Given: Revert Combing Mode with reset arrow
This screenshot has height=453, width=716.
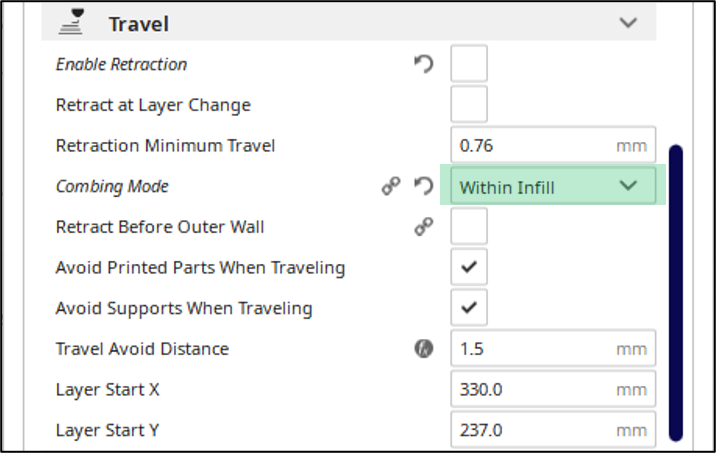Looking at the screenshot, I should 424,186.
